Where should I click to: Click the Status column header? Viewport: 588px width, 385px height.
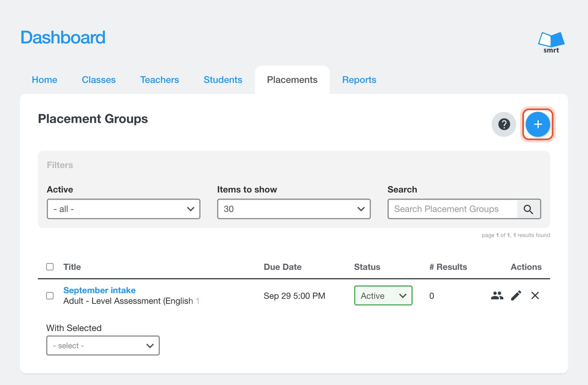tap(367, 267)
